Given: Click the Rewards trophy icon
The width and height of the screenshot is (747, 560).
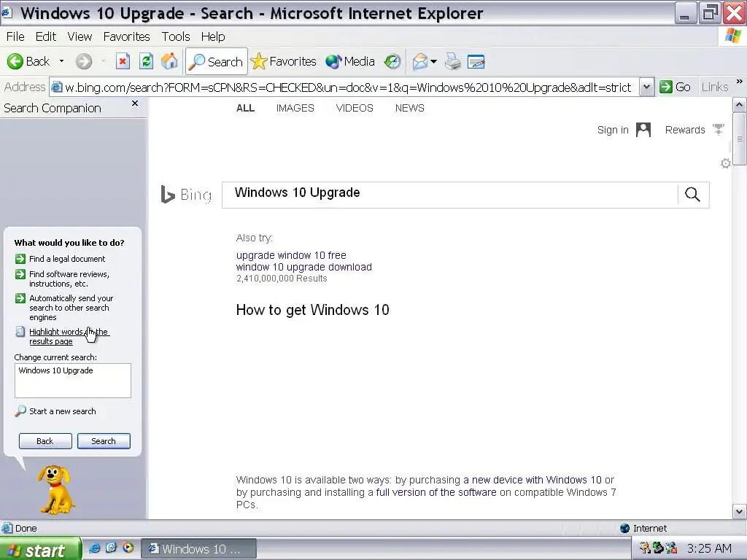Looking at the screenshot, I should tap(718, 130).
